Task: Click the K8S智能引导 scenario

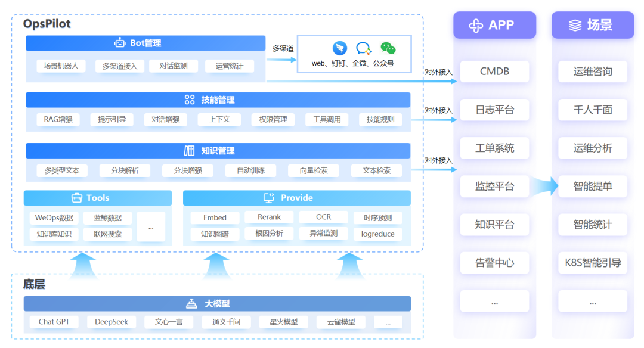Action: pos(592,263)
